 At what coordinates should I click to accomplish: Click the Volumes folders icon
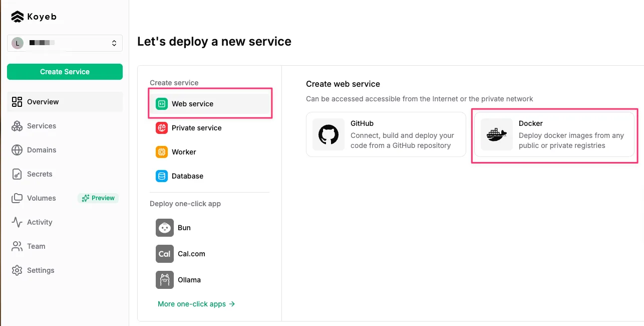17,198
